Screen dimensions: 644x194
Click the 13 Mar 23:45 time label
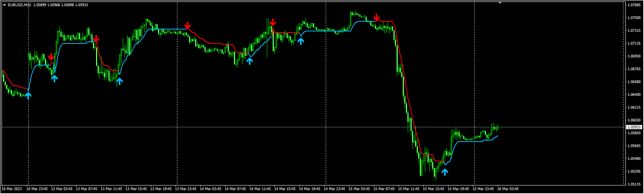click(x=186, y=189)
